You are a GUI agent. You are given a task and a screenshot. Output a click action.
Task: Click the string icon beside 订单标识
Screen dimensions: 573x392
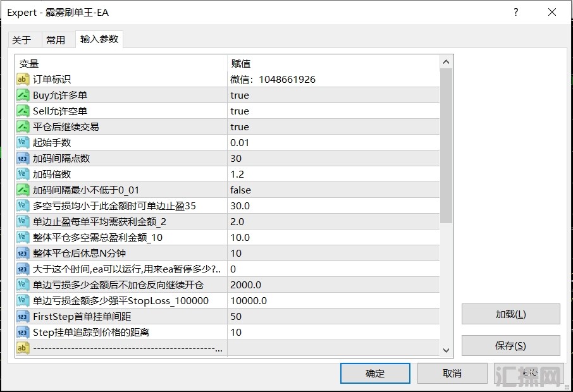pyautogui.click(x=22, y=79)
